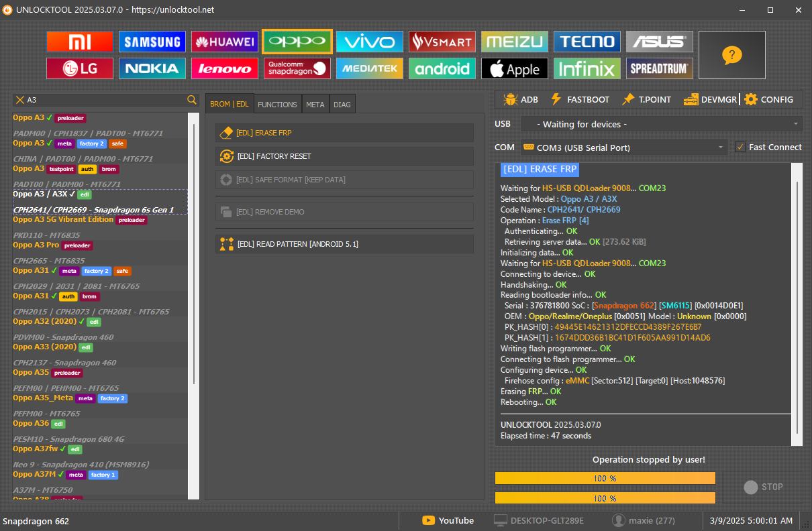Viewport: 812px width, 531px height.
Task: Open the COM port dropdown
Action: 624,147
